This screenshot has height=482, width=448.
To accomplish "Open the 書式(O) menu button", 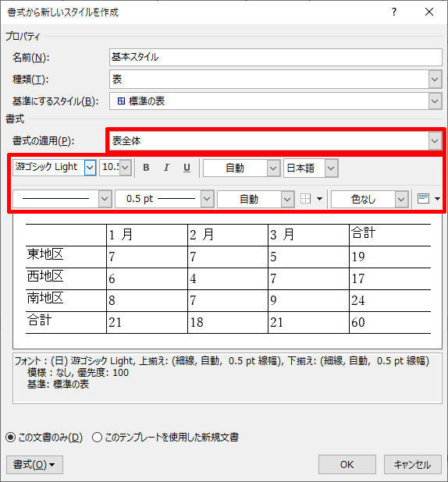I will click(x=34, y=465).
